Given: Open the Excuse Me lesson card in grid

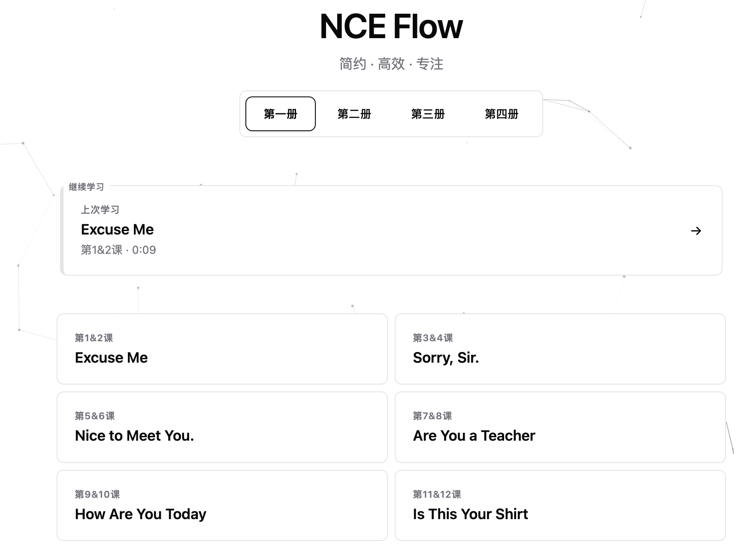Looking at the screenshot, I should [x=222, y=349].
